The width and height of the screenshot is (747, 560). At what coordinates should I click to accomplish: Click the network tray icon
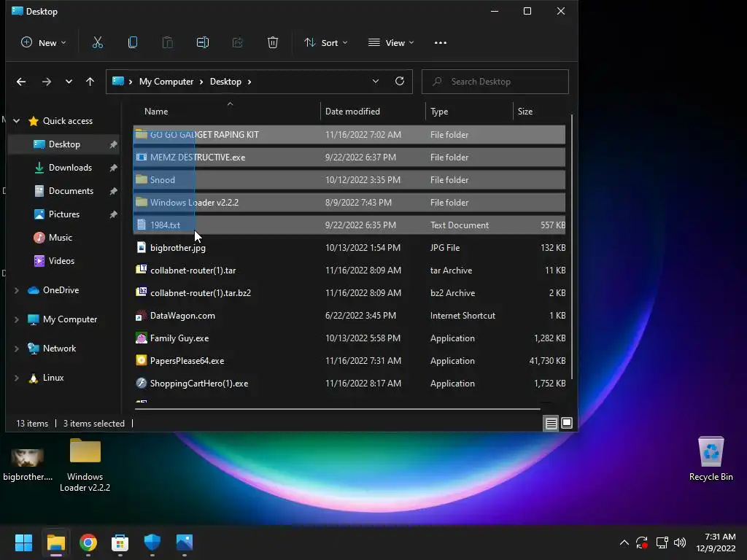(x=662, y=542)
